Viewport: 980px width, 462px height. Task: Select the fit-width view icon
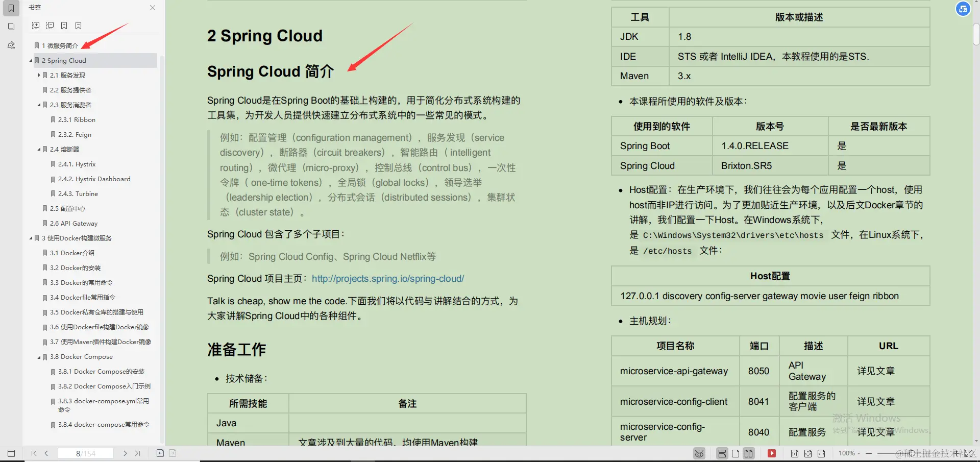tap(822, 453)
